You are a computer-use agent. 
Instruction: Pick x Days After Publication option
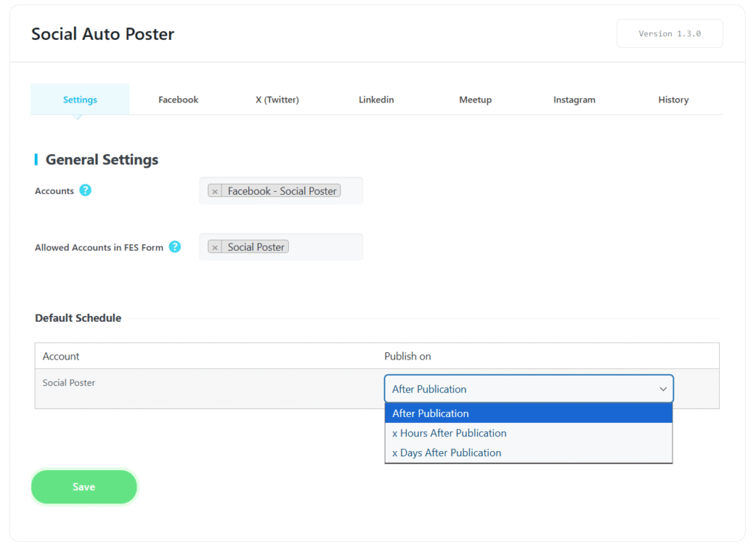528,453
